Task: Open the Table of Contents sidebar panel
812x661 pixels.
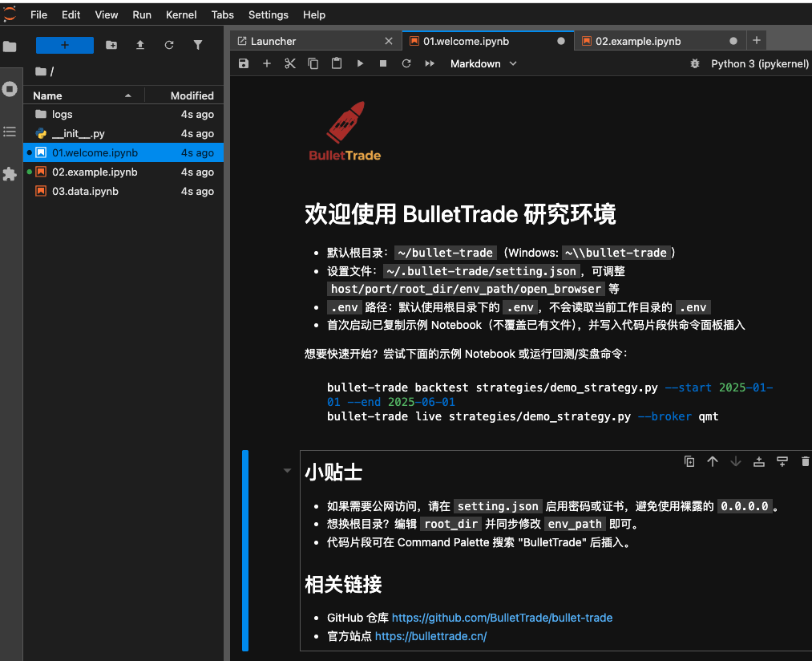Action: pos(10,132)
